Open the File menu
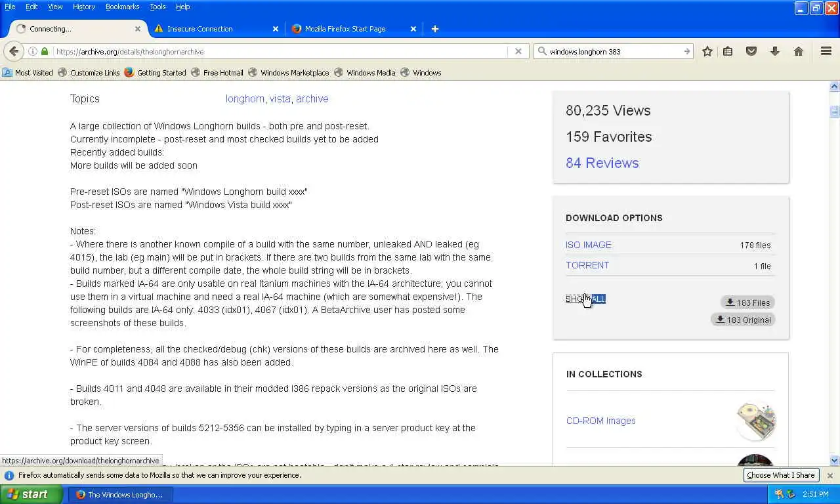Image resolution: width=840 pixels, height=504 pixels. click(x=10, y=7)
